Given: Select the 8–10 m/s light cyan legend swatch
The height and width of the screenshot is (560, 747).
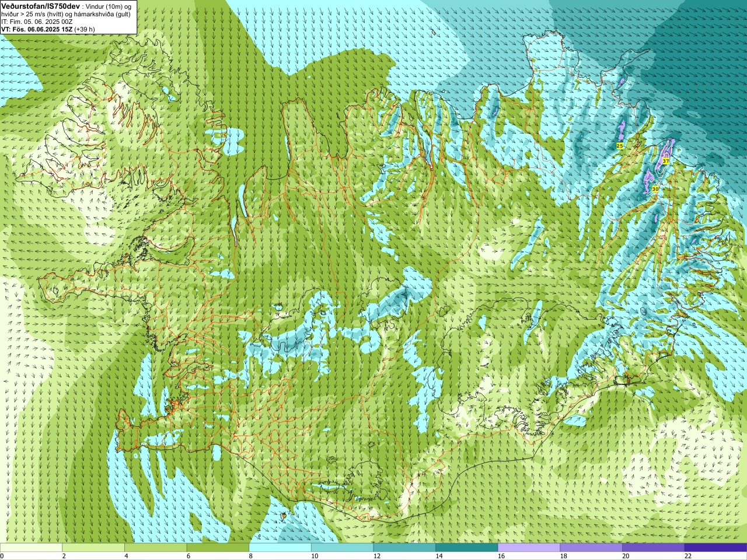Looking at the screenshot, I should 280,547.
